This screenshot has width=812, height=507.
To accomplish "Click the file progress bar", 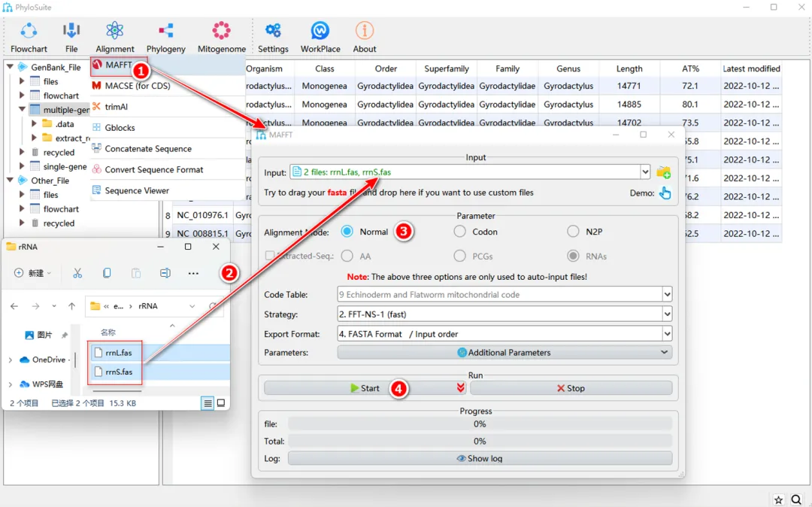I will pyautogui.click(x=480, y=424).
